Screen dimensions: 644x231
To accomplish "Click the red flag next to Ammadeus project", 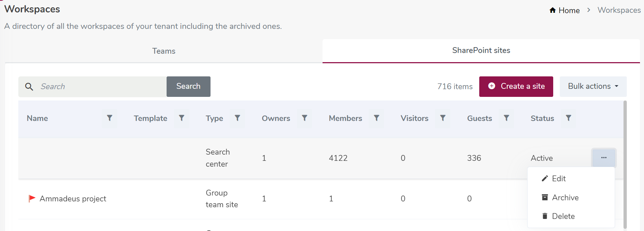I will [32, 198].
